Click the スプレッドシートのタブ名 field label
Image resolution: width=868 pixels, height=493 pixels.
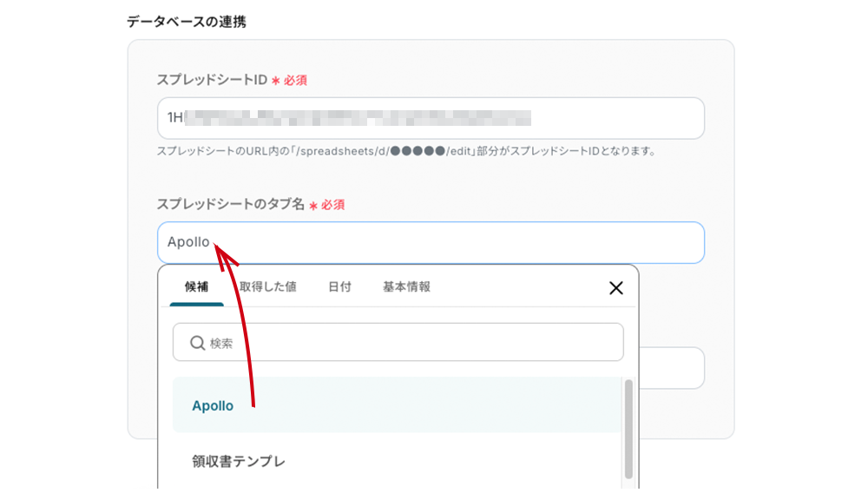point(230,204)
